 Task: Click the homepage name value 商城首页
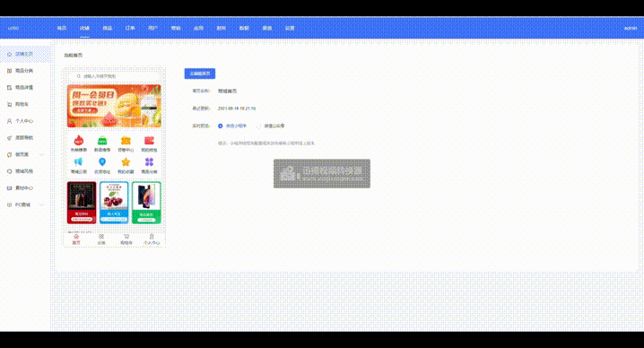pos(227,91)
